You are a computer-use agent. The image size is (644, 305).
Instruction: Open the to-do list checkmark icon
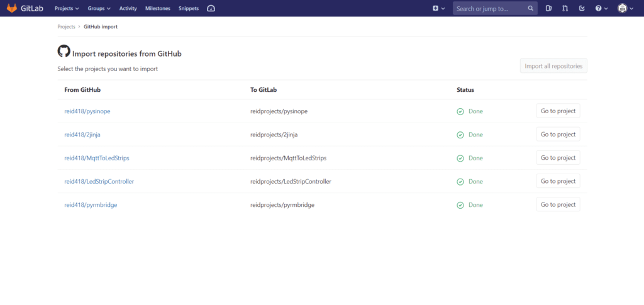[x=582, y=8]
